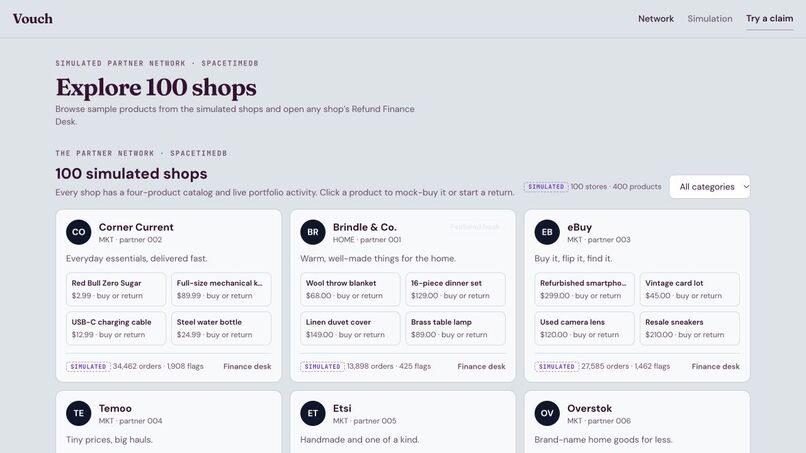Select the Resale sneakers product

click(689, 328)
